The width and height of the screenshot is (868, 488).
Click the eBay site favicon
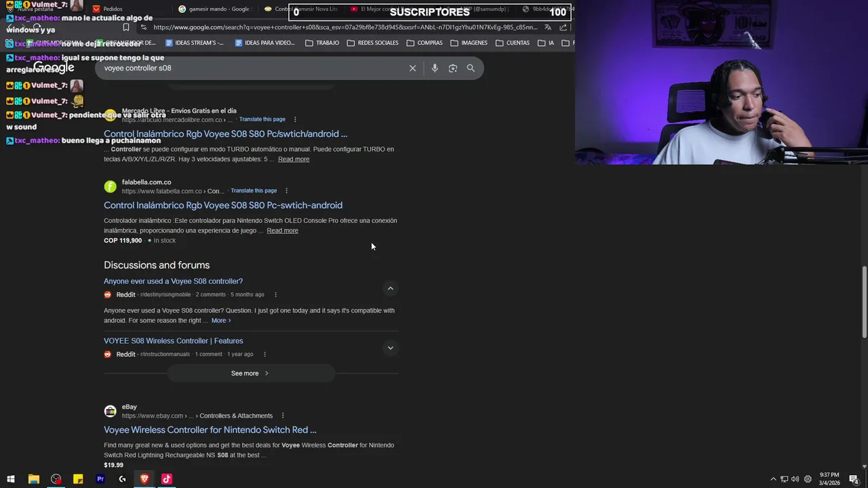[110, 411]
